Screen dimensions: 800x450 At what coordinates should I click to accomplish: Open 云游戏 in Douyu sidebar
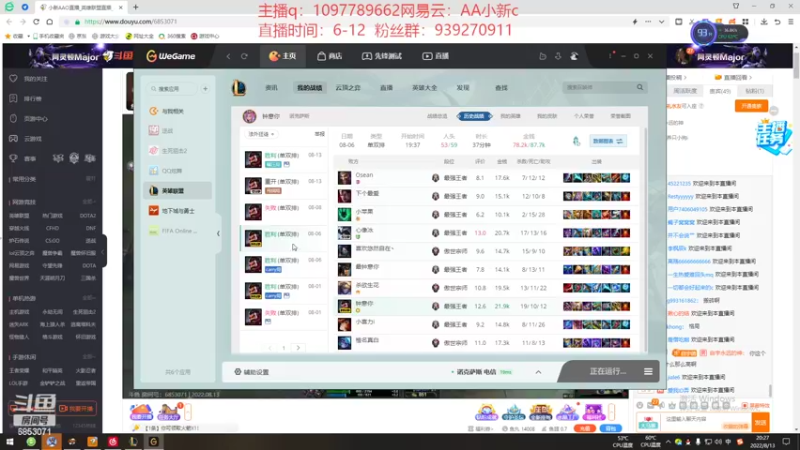click(28, 139)
